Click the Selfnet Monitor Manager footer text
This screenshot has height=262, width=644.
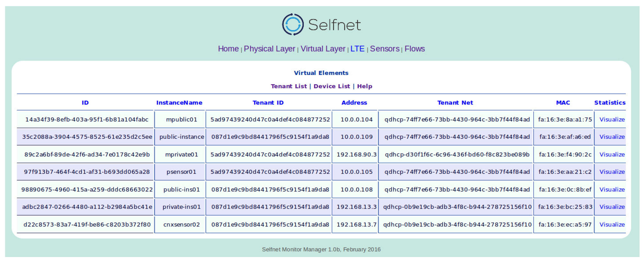click(321, 249)
